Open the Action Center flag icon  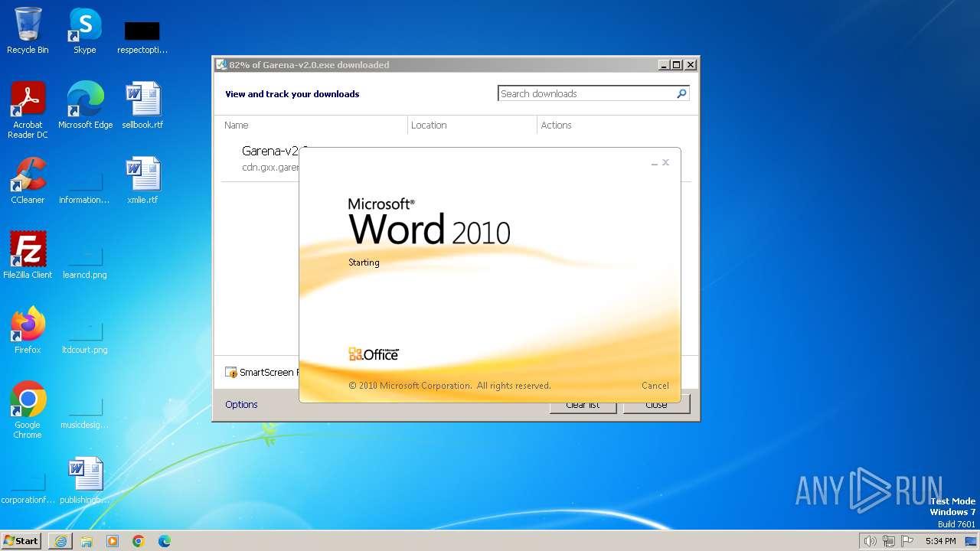click(x=907, y=541)
